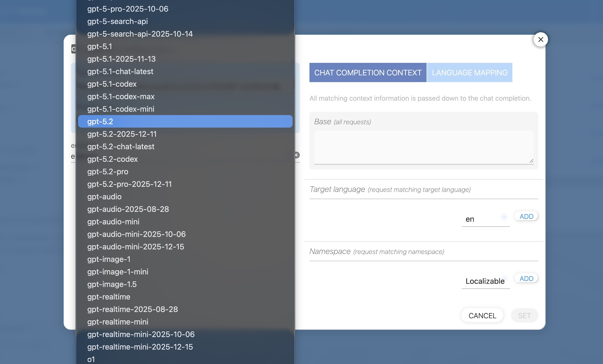
Task: Add the Localizable namespace entry
Action: pyautogui.click(x=526, y=279)
